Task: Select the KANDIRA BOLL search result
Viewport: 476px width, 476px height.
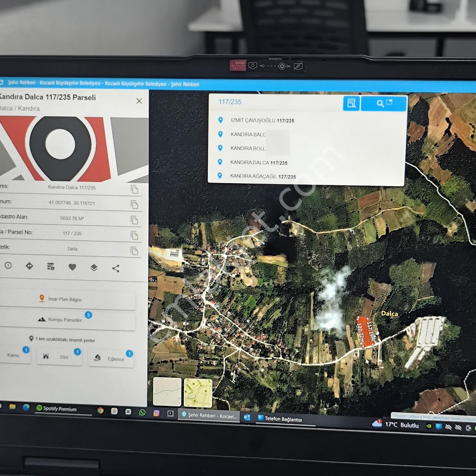Action: (248, 148)
